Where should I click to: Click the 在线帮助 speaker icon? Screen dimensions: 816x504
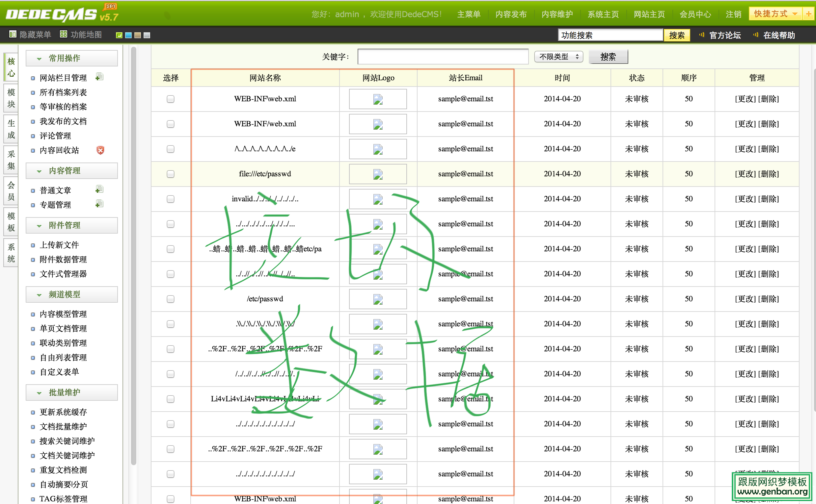point(755,35)
